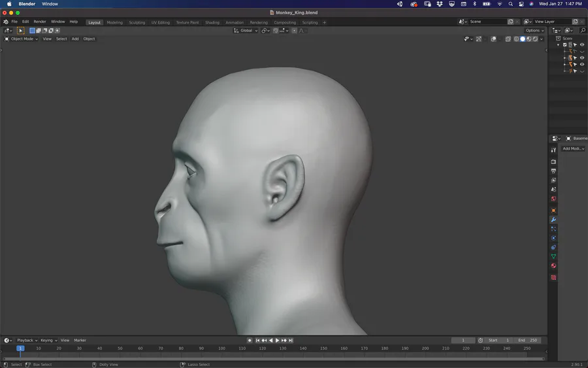Screen dimensions: 588x368
Task: Toggle X-Ray view in viewport header
Action: (508, 39)
